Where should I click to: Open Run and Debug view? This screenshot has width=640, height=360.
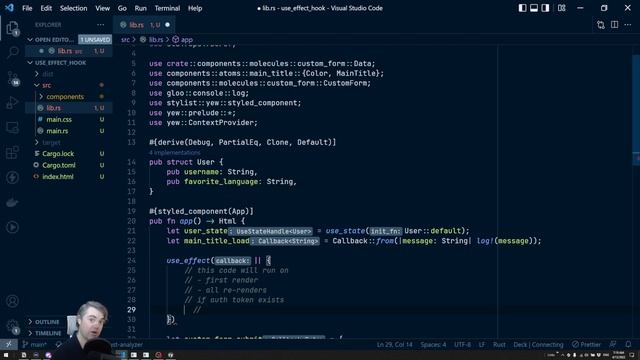pos(12,102)
